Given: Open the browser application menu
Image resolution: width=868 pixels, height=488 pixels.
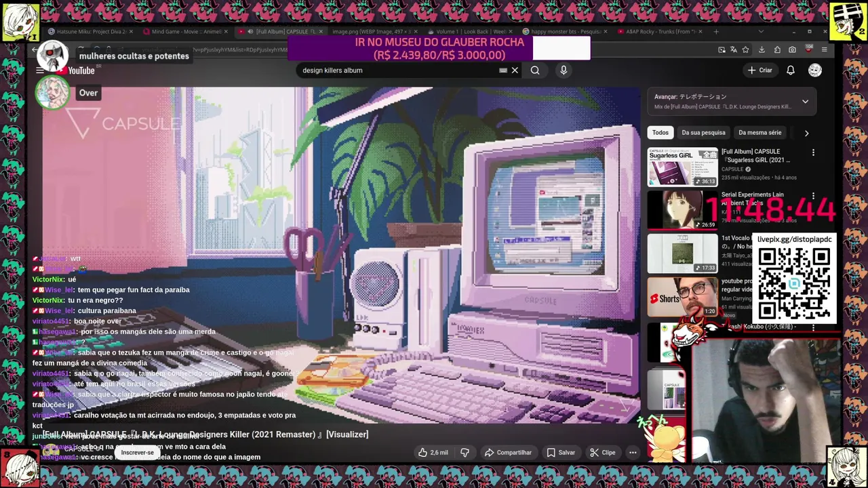Looking at the screenshot, I should point(824,49).
